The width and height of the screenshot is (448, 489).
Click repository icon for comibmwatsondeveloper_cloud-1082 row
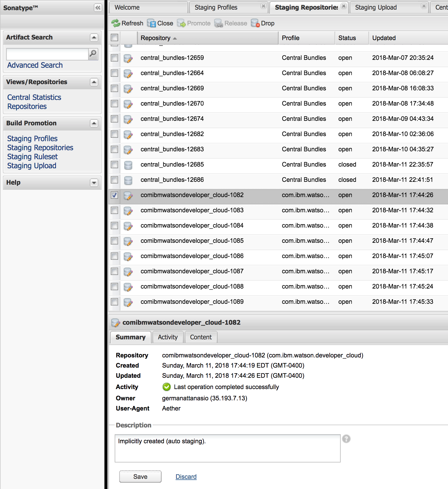click(x=128, y=195)
